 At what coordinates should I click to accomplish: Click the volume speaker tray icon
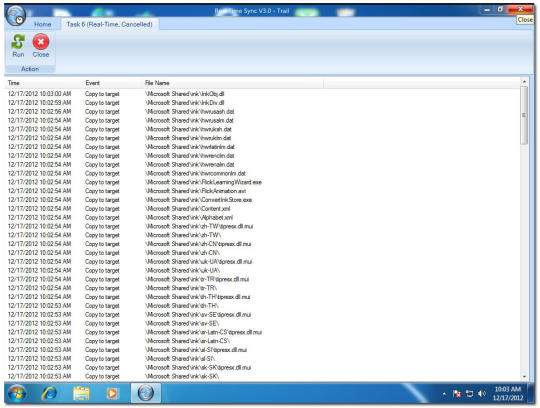point(482,394)
